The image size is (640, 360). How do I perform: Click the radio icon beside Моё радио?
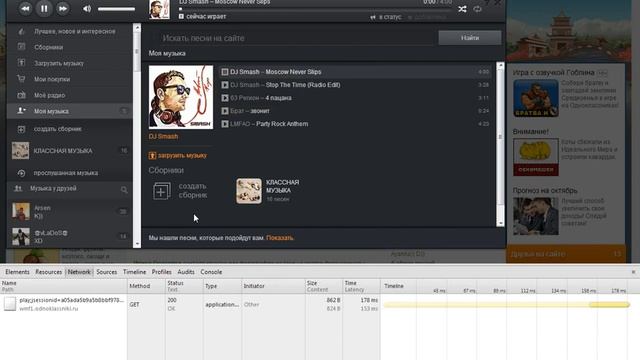pos(21,95)
